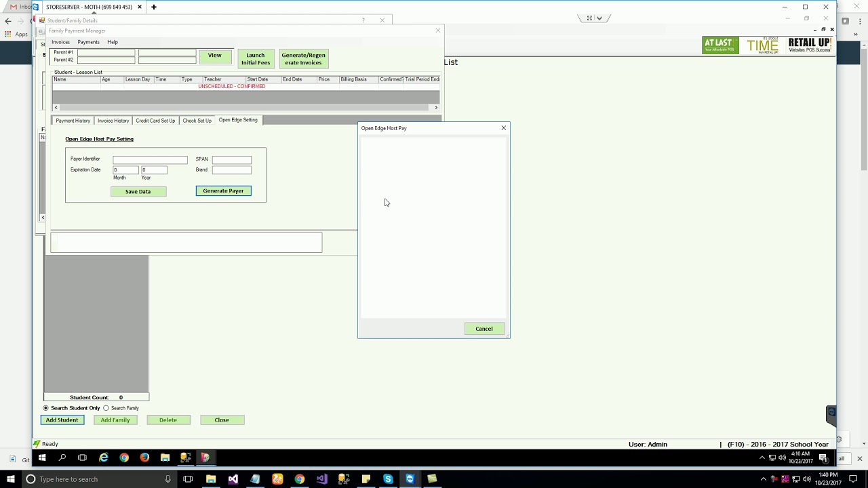Click Expiration Month input field

pos(125,170)
